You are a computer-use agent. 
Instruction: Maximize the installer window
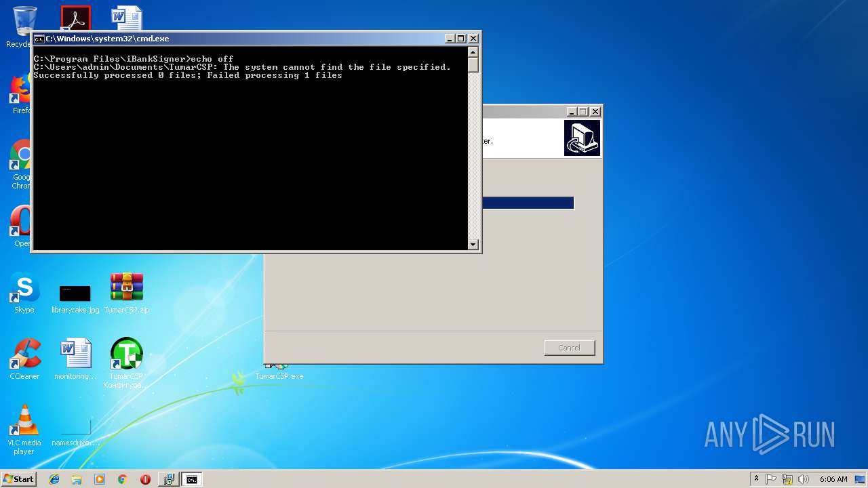point(583,111)
